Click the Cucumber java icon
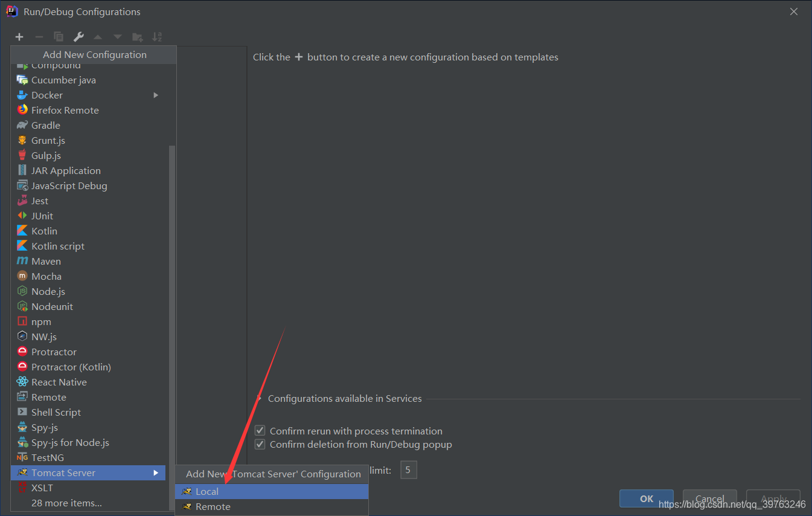812x516 pixels. (22, 80)
